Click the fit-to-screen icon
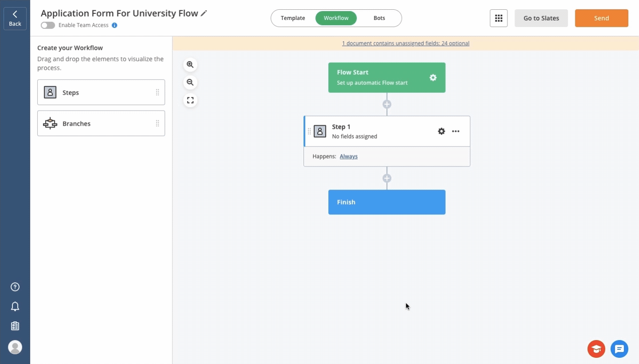The image size is (639, 364). pos(190,100)
